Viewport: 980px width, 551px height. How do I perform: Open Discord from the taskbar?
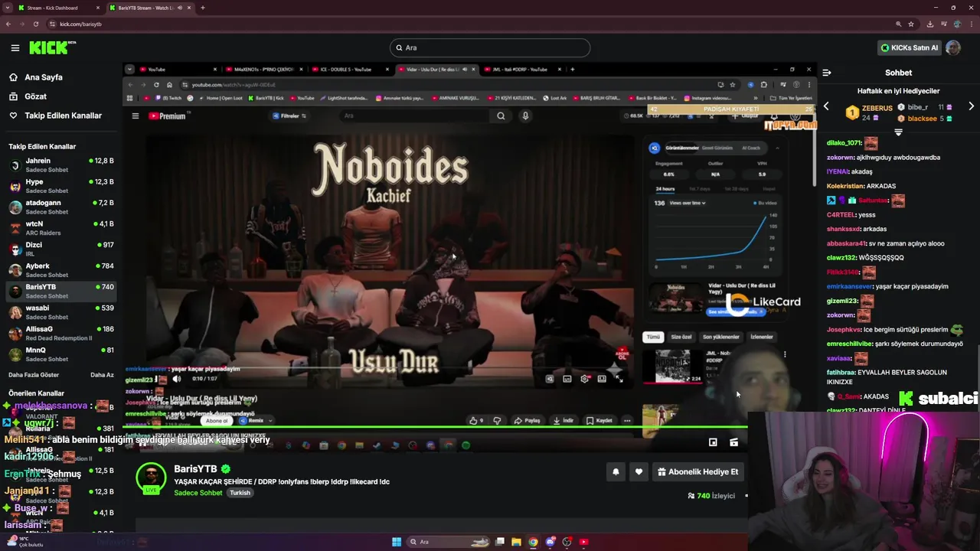click(550, 542)
